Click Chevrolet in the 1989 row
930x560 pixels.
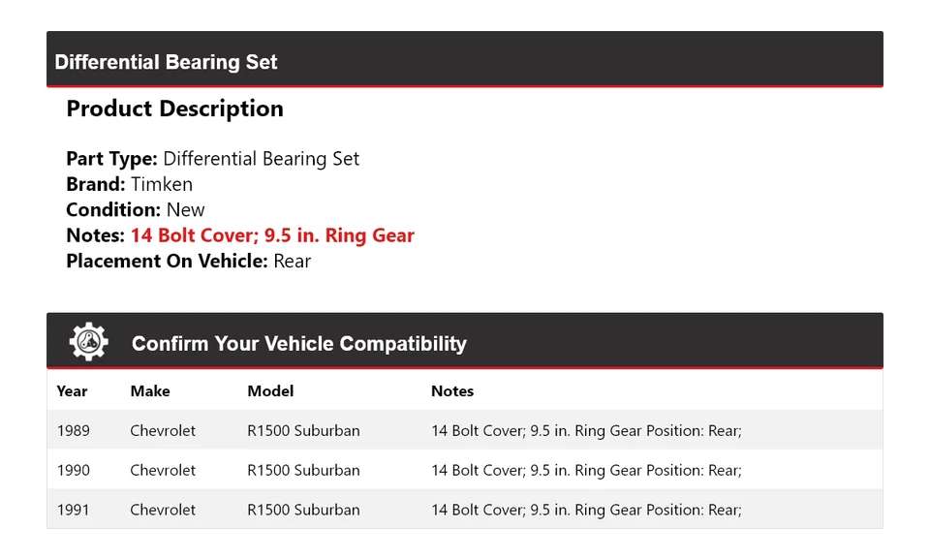163,430
